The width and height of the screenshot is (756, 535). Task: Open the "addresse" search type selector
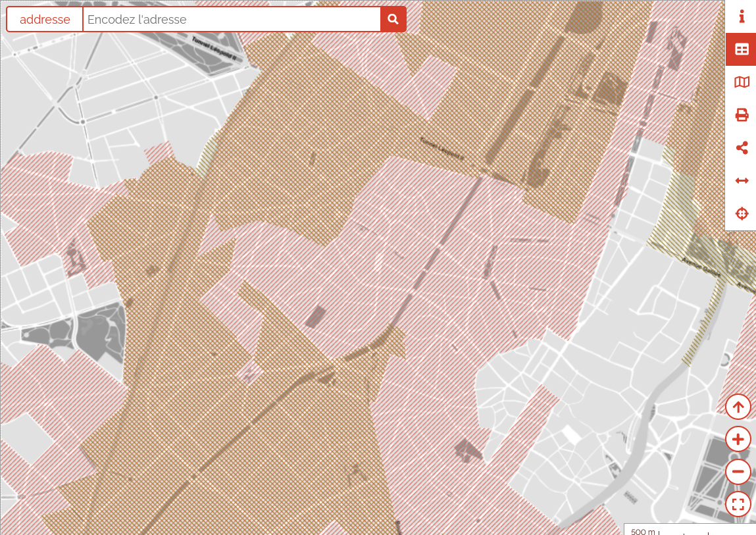[45, 19]
